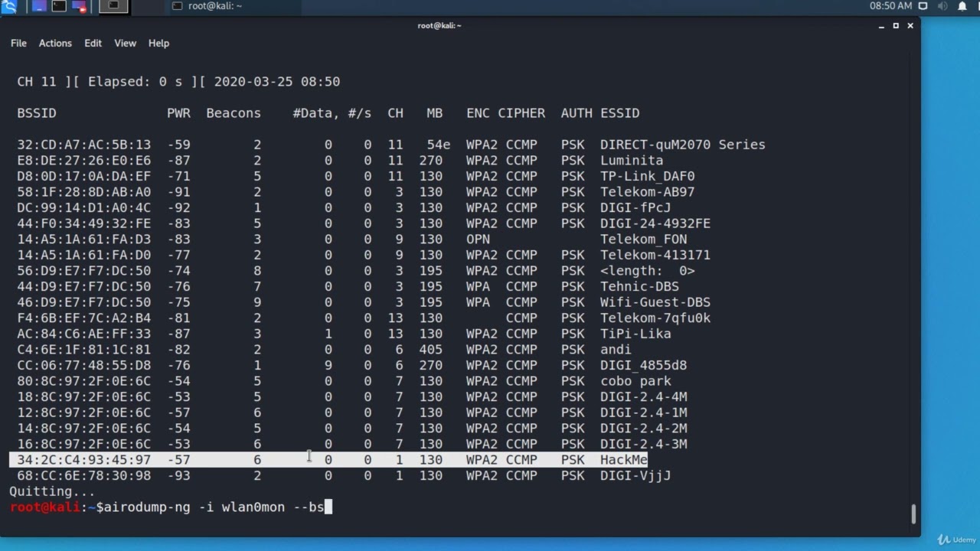Click the DIGI-2.4-4M ESSID
Image resolution: width=980 pixels, height=551 pixels.
tap(643, 396)
